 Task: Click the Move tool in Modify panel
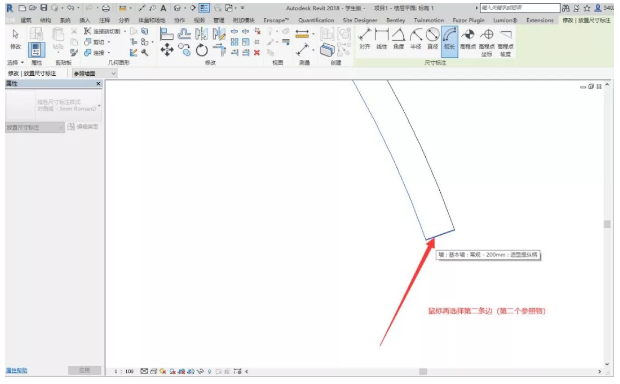coord(167,50)
